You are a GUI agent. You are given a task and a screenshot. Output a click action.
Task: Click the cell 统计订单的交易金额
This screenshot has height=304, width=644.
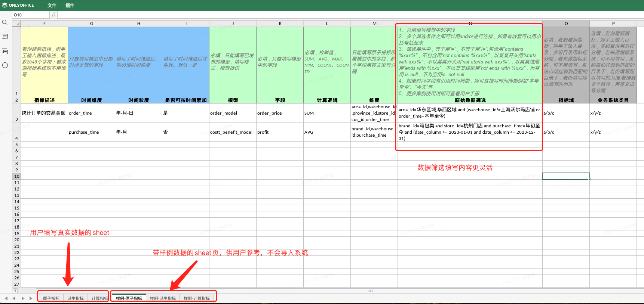[x=45, y=113]
